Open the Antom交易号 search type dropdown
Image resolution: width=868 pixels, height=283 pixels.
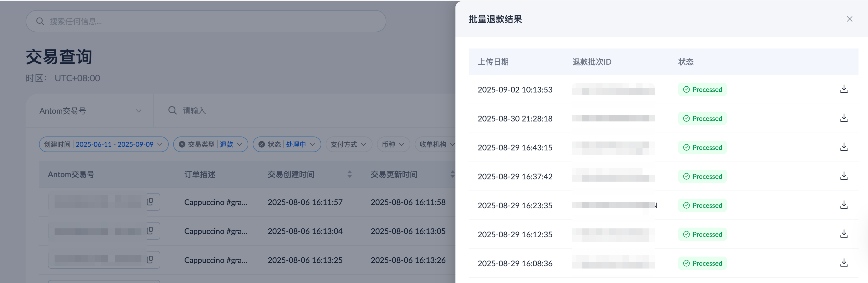click(x=90, y=111)
